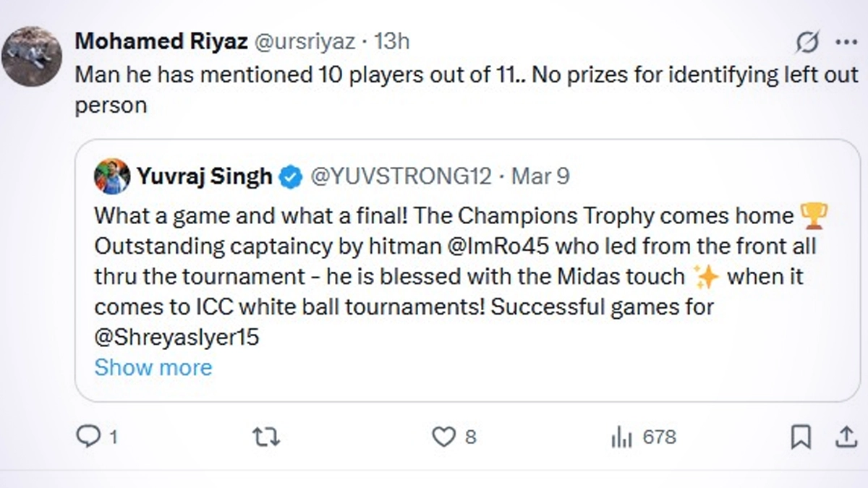Image resolution: width=868 pixels, height=488 pixels.
Task: Open the three-dot more options menu
Action: [x=846, y=43]
